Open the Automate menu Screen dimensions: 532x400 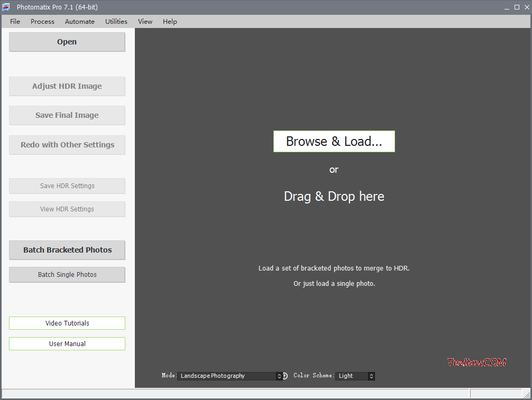pyautogui.click(x=80, y=21)
